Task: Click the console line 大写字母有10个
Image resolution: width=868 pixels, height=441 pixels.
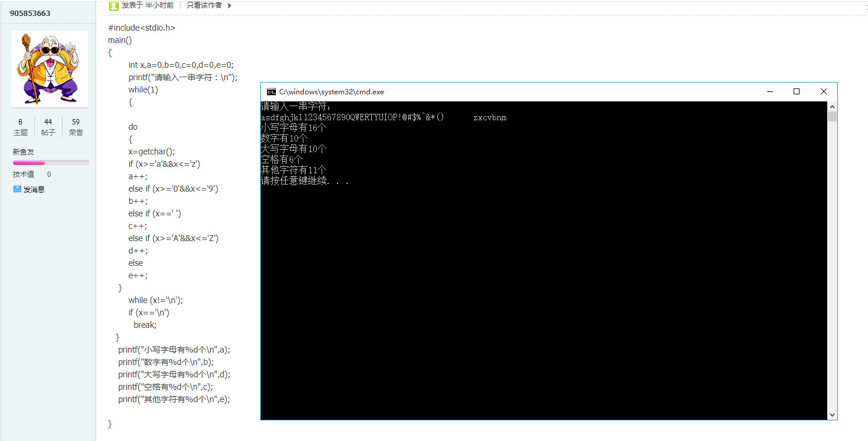Action: [x=293, y=149]
